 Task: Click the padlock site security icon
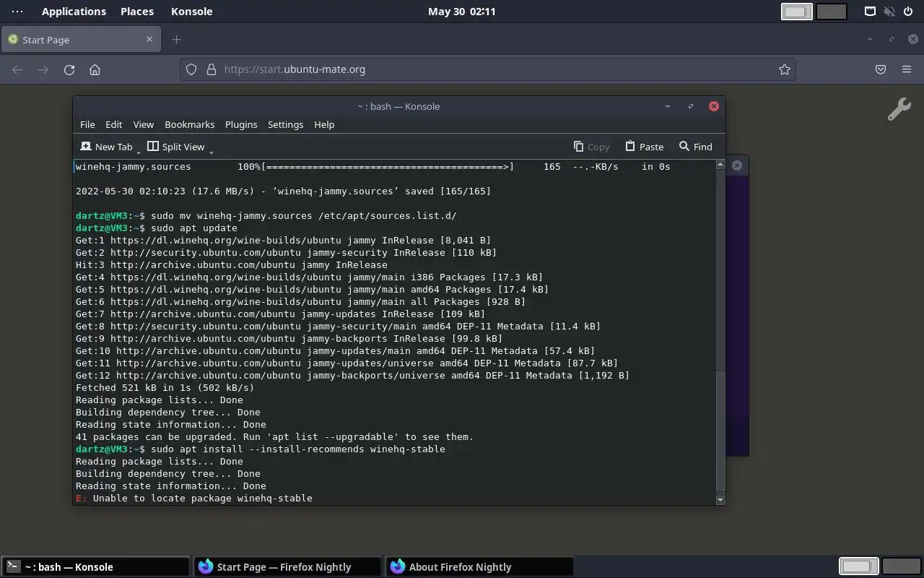211,69
